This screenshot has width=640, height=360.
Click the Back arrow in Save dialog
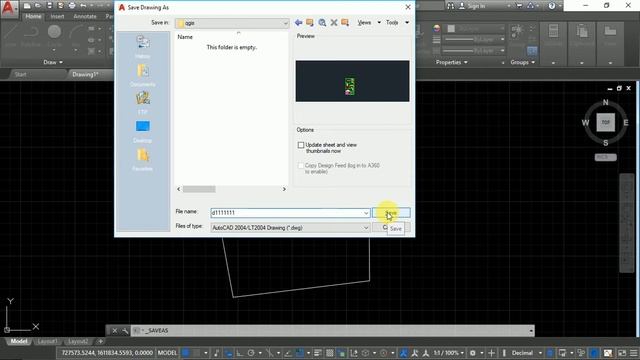[298, 22]
